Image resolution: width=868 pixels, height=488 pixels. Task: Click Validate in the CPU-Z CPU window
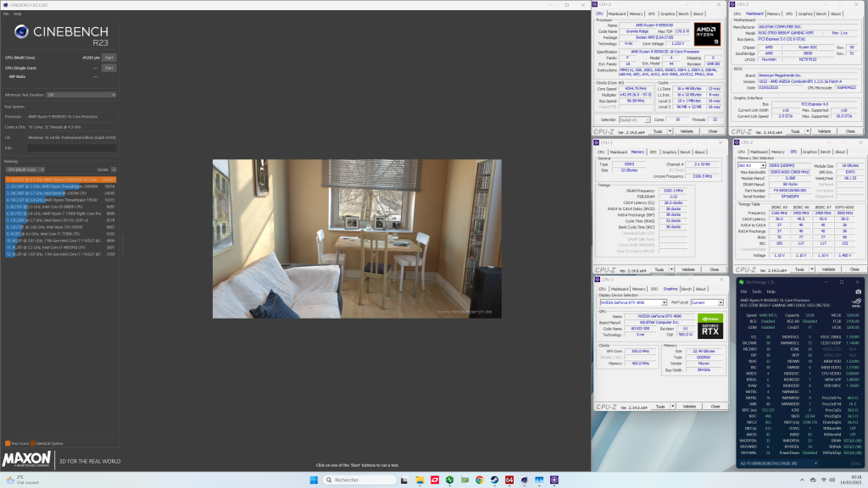(x=687, y=131)
